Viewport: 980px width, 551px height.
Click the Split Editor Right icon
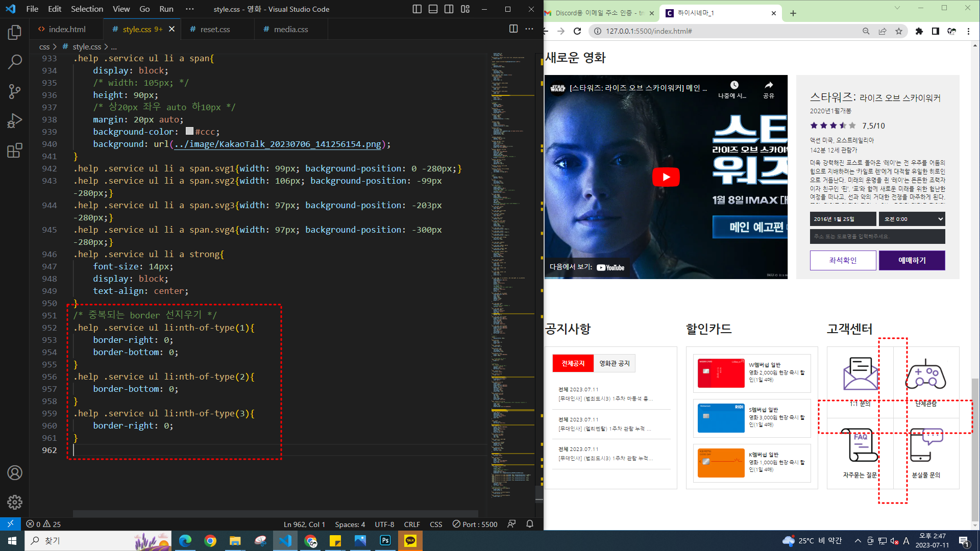point(513,29)
